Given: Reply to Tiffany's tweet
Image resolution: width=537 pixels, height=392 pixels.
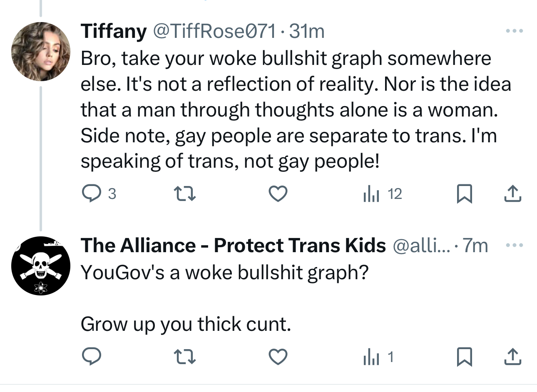Looking at the screenshot, I should [90, 194].
